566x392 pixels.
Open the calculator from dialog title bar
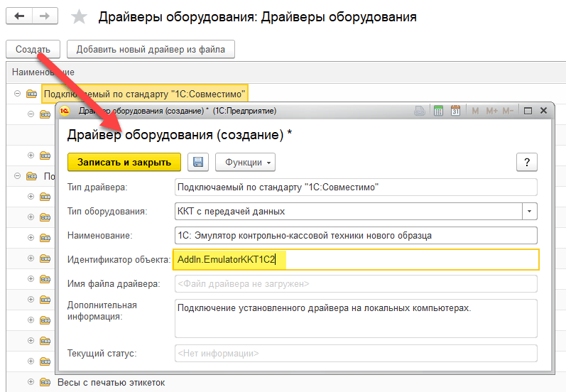coord(438,111)
